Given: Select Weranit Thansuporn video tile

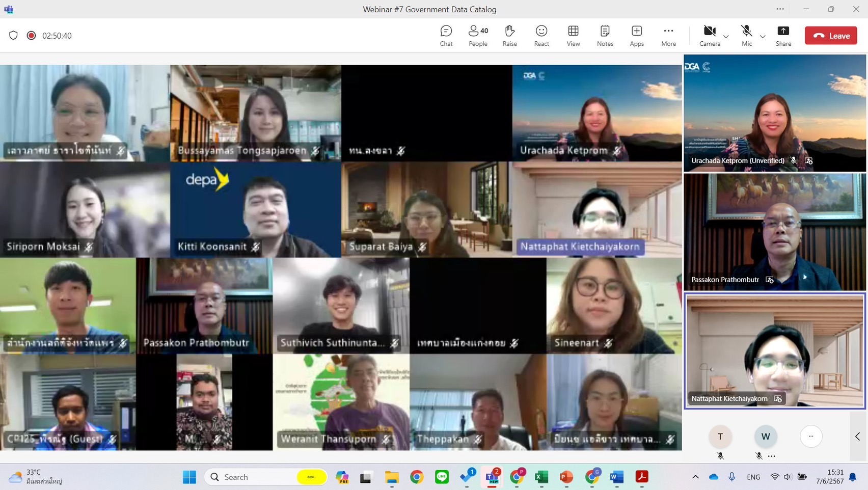Looking at the screenshot, I should (341, 402).
